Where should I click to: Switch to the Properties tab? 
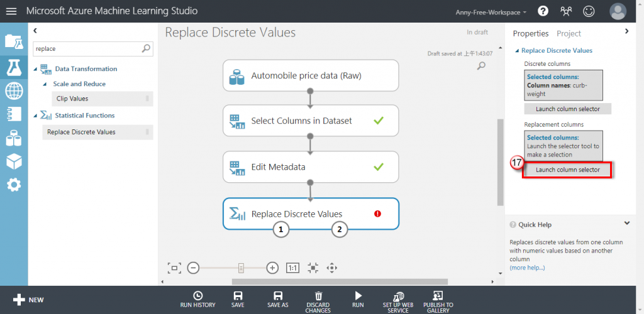tap(531, 34)
